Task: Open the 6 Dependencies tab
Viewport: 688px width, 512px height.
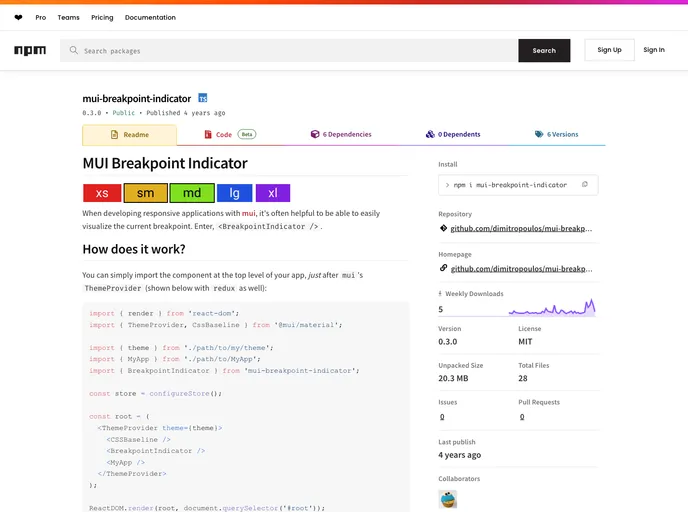Action: tap(341, 134)
